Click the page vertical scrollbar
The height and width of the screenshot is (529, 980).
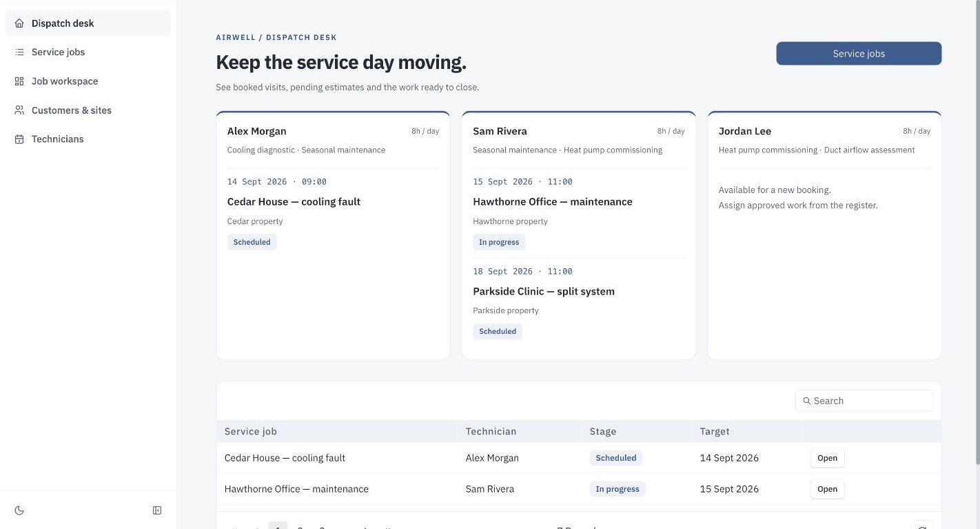[977, 232]
